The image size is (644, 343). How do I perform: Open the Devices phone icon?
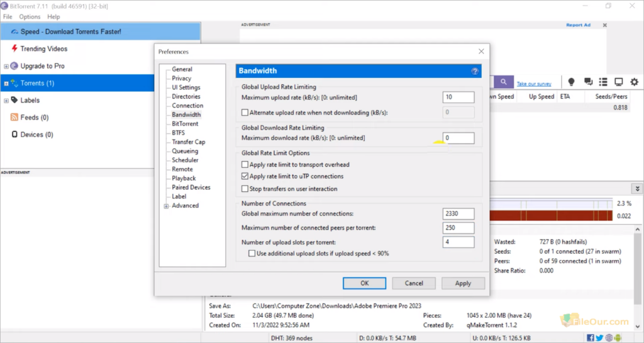pyautogui.click(x=14, y=134)
